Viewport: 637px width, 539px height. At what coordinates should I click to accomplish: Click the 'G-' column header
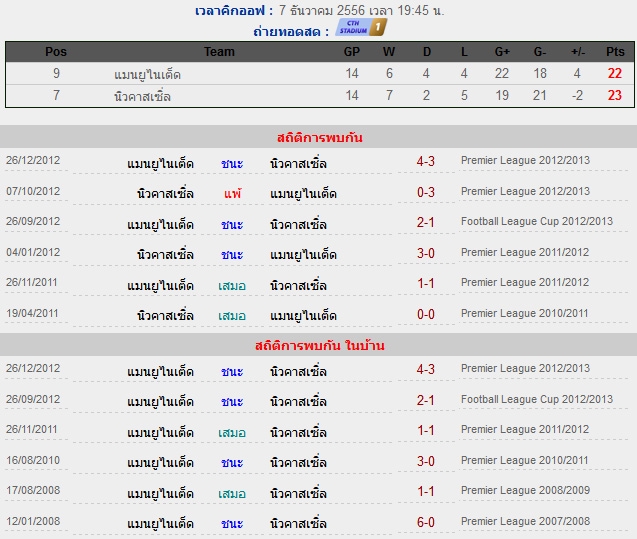[540, 52]
